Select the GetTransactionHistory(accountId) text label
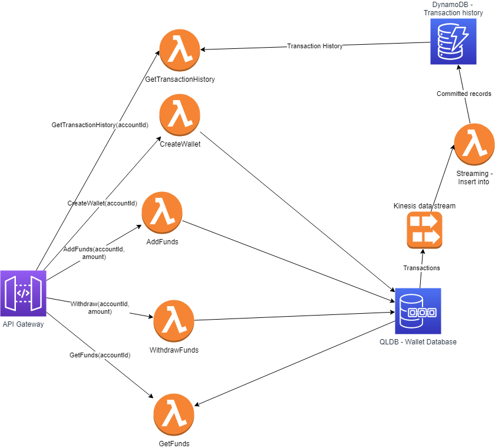The width and height of the screenshot is (495, 448). (x=100, y=125)
